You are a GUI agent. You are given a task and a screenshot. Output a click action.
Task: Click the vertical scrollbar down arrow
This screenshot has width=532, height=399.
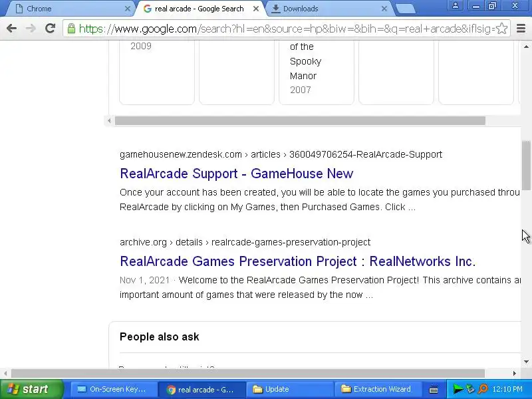(526, 362)
